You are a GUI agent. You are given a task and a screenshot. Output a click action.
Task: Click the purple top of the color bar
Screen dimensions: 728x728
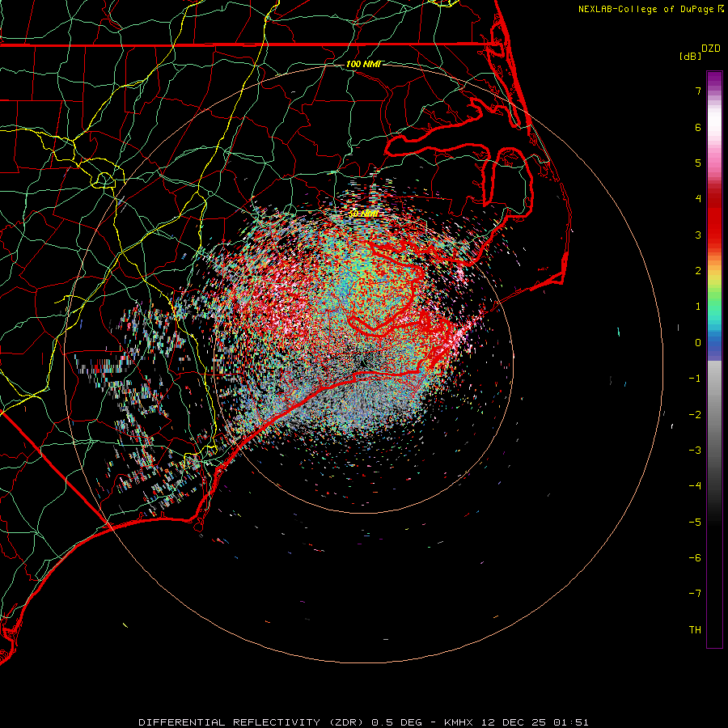[x=714, y=79]
